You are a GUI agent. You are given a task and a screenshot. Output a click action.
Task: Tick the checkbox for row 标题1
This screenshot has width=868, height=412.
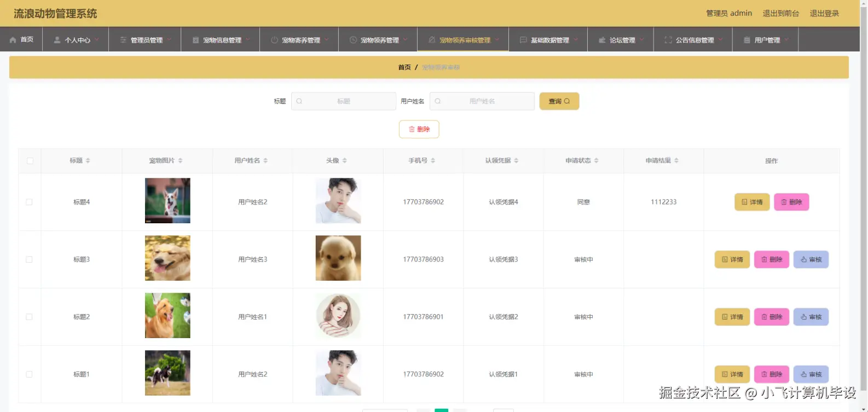[x=30, y=374]
